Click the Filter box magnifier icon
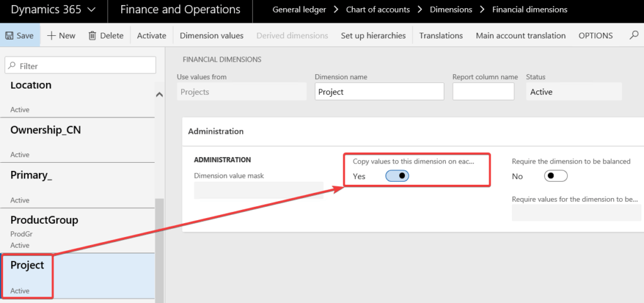 [x=13, y=65]
